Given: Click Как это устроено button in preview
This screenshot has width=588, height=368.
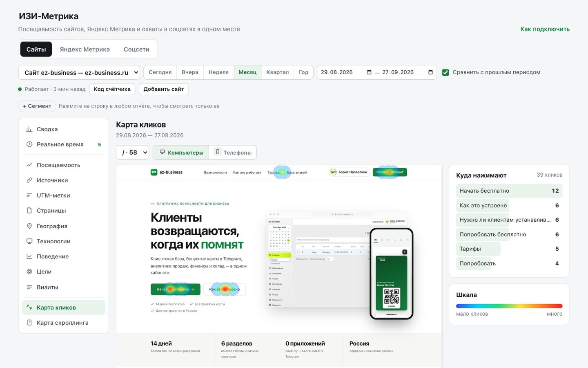Looking at the screenshot, I should tap(225, 289).
